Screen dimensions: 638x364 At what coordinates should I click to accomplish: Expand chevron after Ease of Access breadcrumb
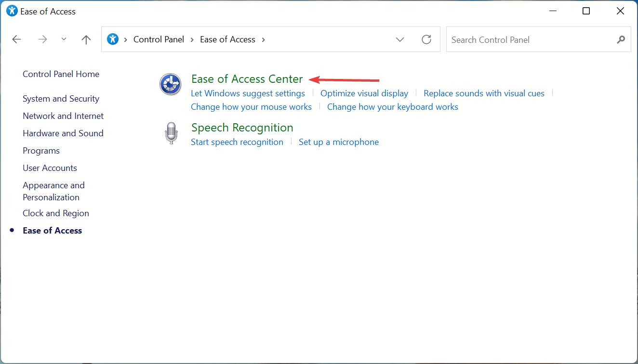pos(264,39)
